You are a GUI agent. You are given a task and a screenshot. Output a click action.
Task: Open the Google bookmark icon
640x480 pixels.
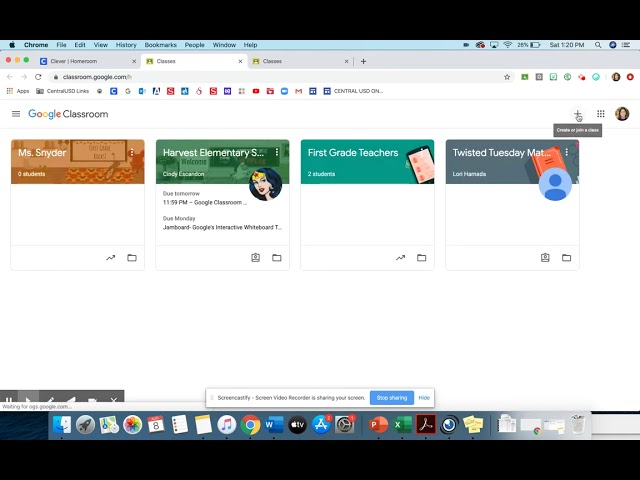click(128, 91)
